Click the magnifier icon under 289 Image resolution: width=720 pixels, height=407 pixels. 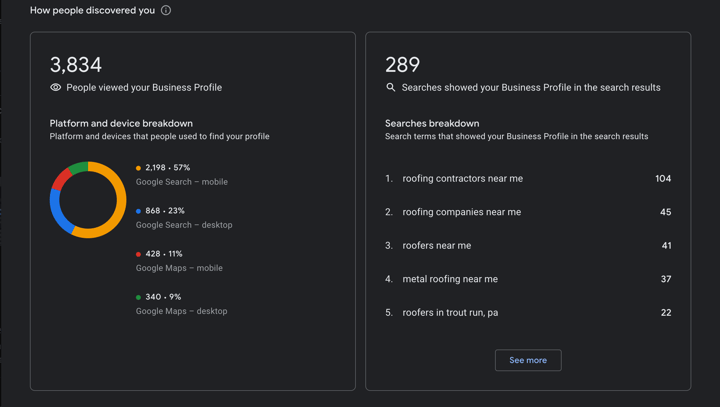click(391, 88)
